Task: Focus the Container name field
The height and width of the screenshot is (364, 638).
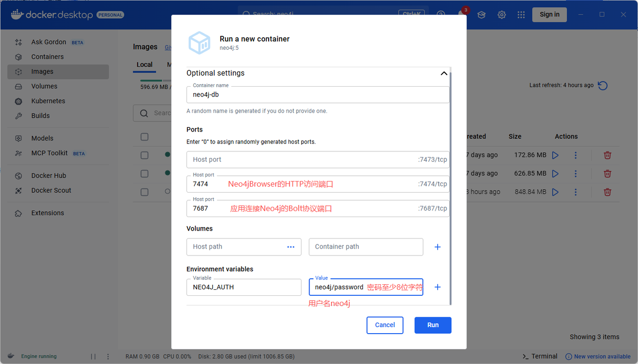Action: [318, 95]
